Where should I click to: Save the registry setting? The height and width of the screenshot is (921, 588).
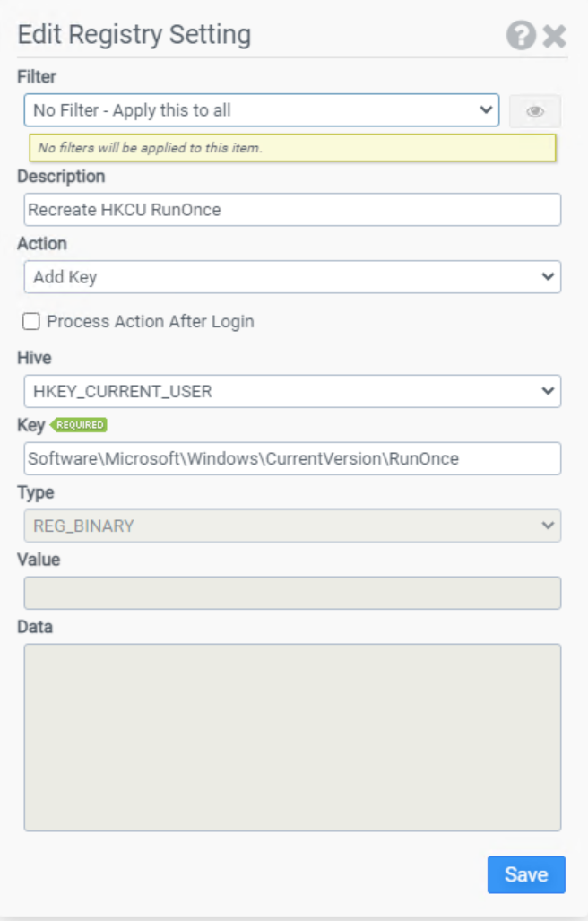click(526, 874)
